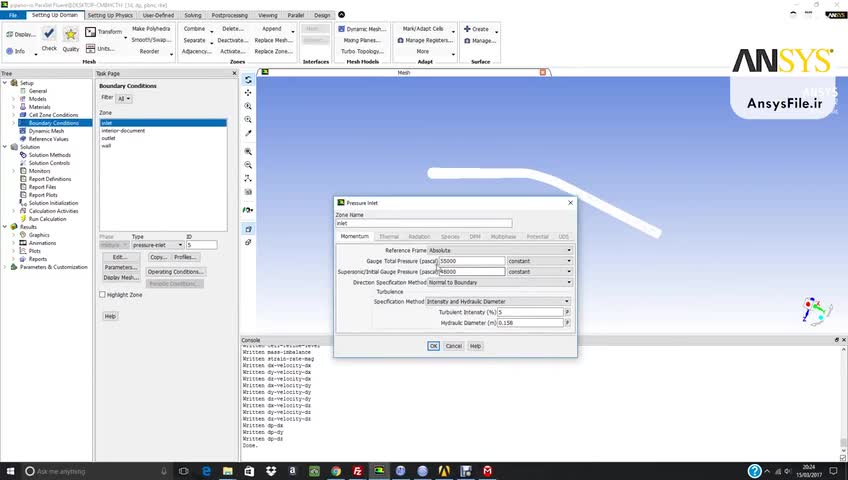
Task: Toggle the Highlight Zone checkbox
Action: pyautogui.click(x=102, y=295)
